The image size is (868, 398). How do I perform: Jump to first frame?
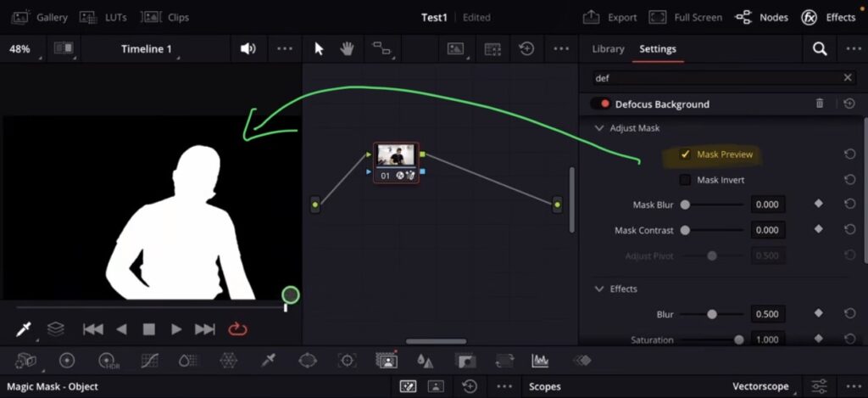(92, 329)
